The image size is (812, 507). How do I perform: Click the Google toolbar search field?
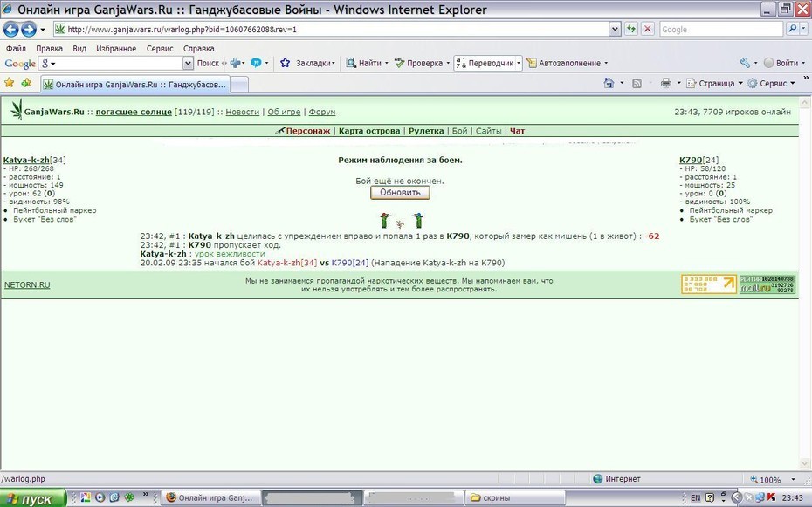pyautogui.click(x=116, y=63)
